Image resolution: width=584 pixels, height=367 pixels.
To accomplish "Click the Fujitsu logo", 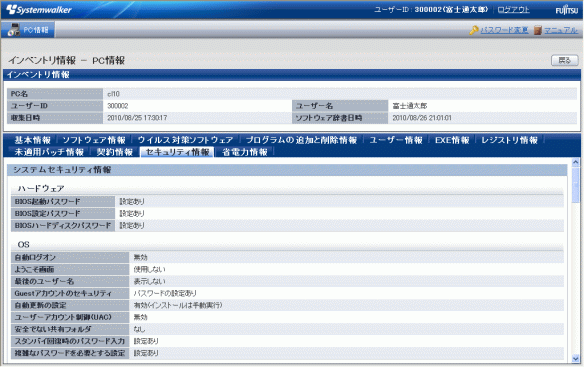I will [x=566, y=10].
